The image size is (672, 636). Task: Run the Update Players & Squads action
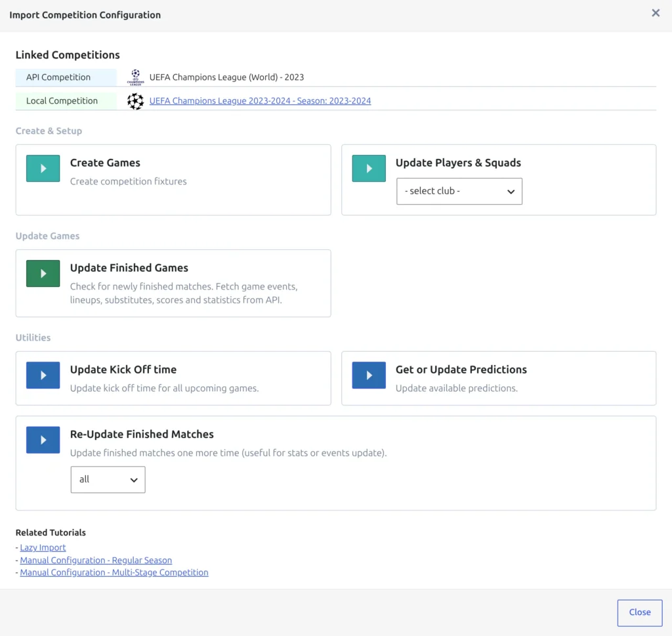click(369, 169)
